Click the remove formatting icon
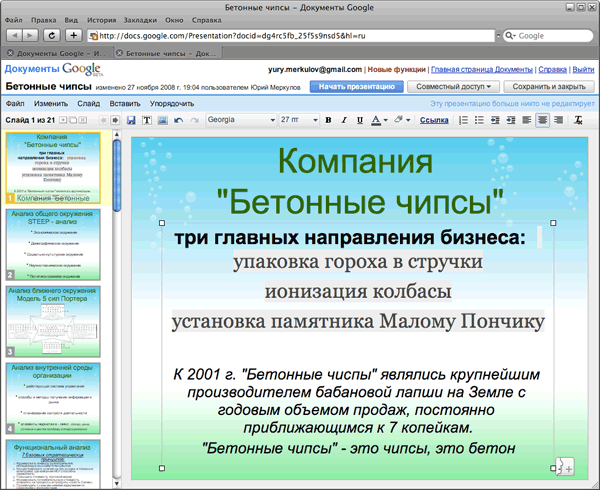 click(578, 120)
